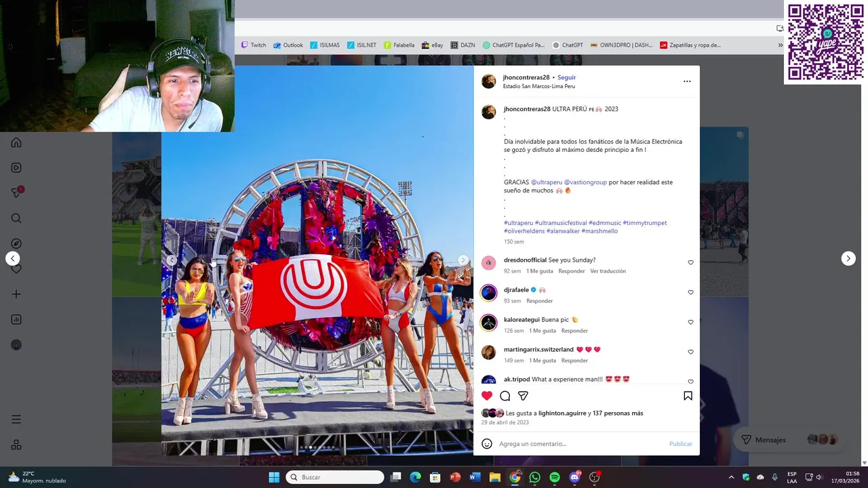Open Reels in the Instagram sidebar
Screen dimensions: 868x488
pos(16,167)
